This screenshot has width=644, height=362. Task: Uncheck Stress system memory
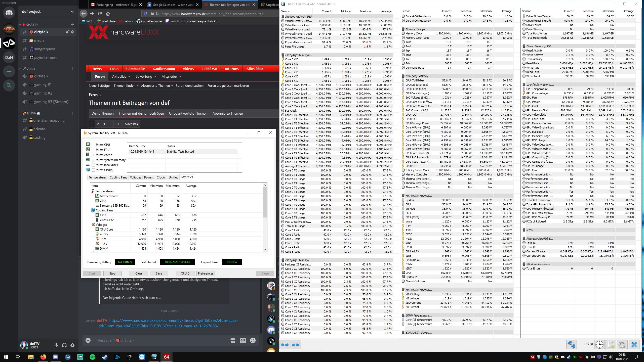pyautogui.click(x=94, y=160)
